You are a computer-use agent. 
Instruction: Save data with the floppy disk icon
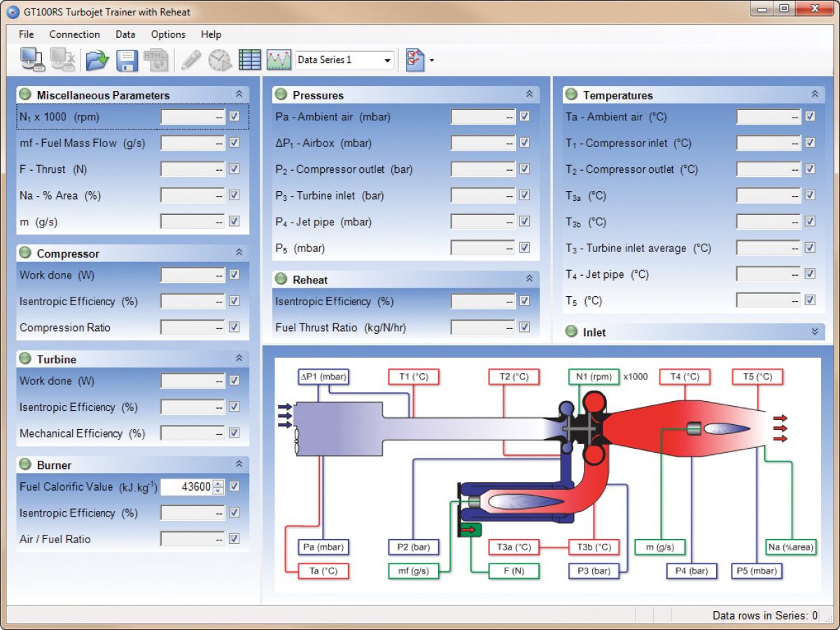127,60
